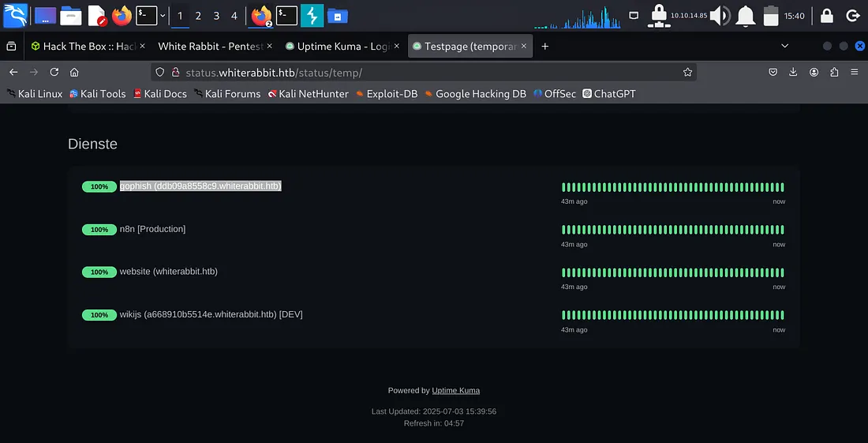Launch Firefox from the panel launcher

(x=122, y=16)
